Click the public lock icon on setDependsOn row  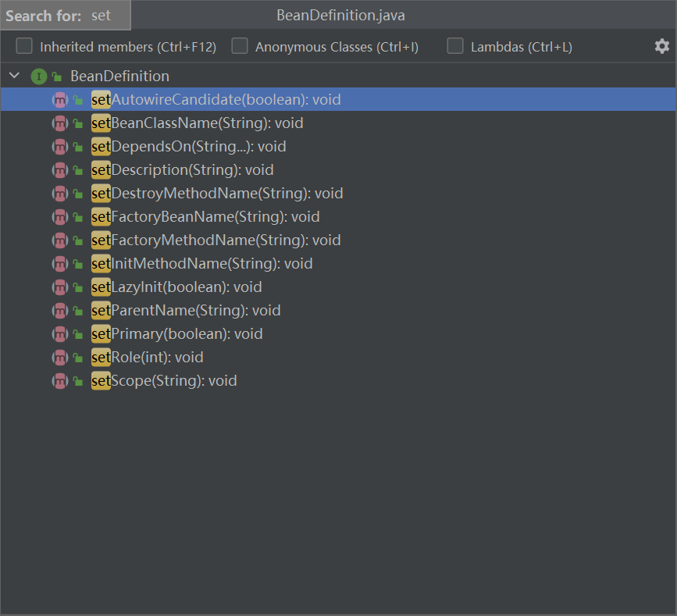pos(78,148)
